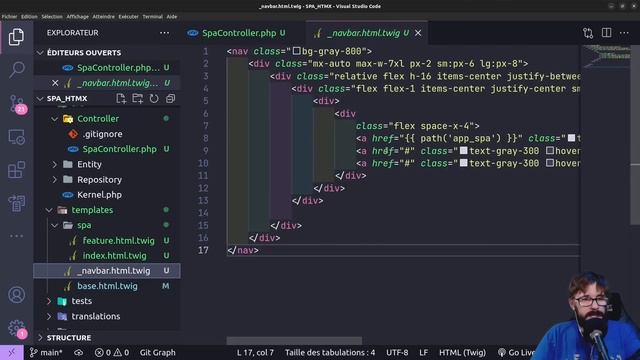Open the Manage settings gear

point(17,329)
